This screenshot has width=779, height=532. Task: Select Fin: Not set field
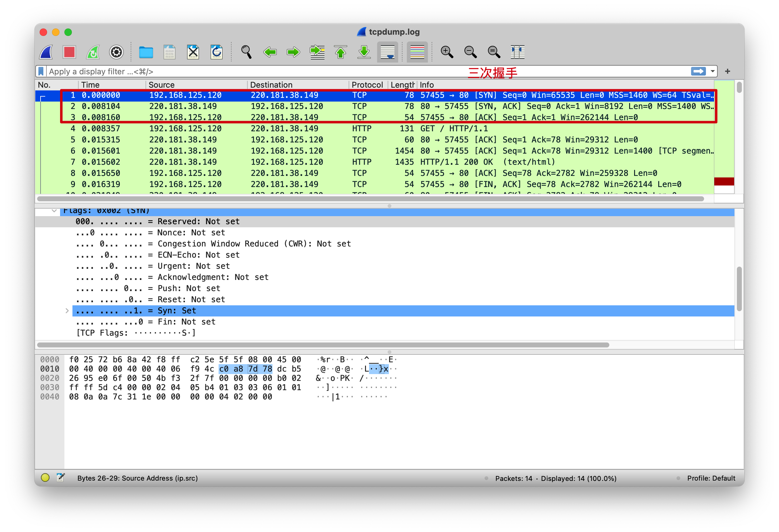pos(385,322)
